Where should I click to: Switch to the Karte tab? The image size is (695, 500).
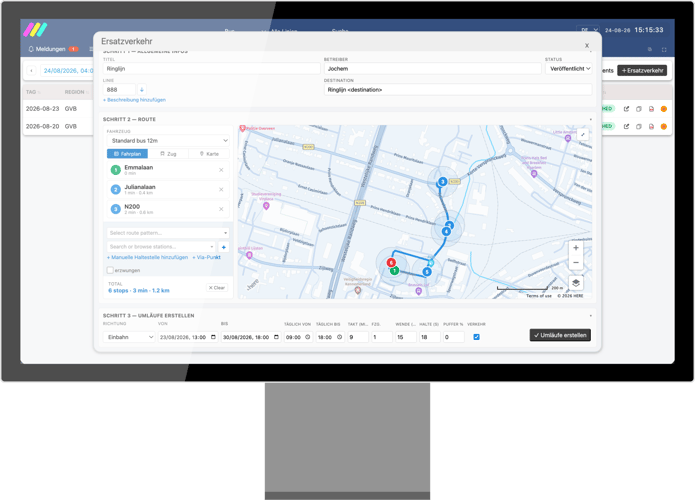pyautogui.click(x=209, y=154)
